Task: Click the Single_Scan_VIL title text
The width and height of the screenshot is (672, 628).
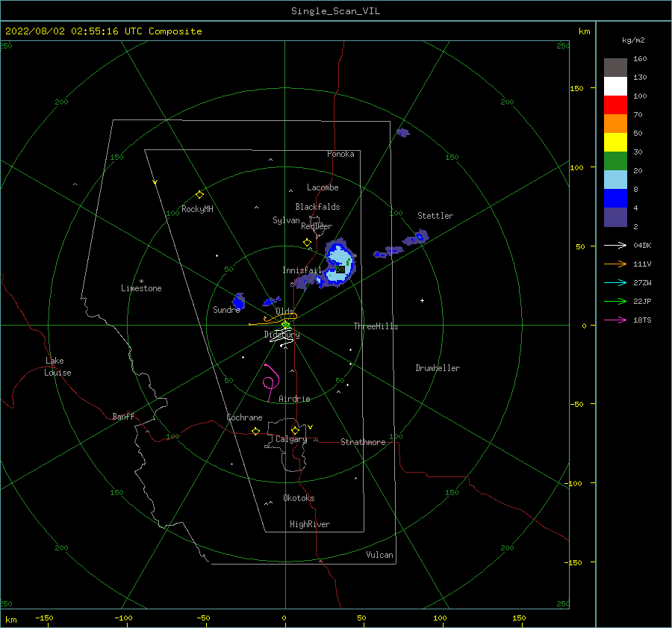Action: tap(335, 11)
